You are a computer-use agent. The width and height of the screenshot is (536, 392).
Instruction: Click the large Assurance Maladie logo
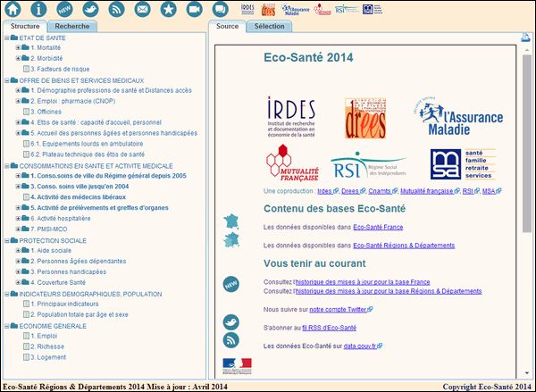[x=459, y=116]
